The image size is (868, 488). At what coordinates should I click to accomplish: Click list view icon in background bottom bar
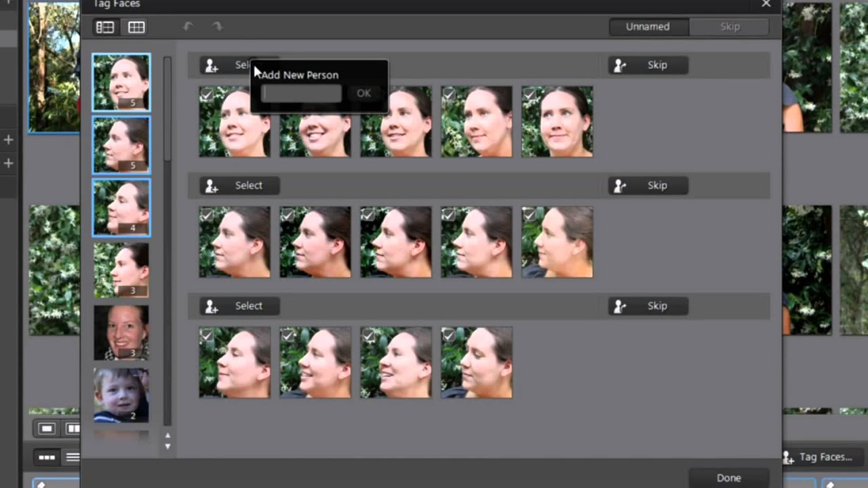tap(72, 457)
